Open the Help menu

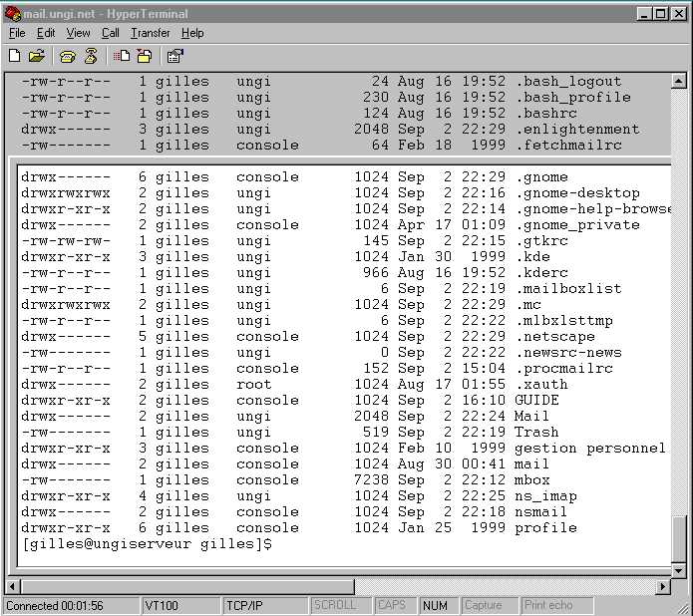[x=192, y=33]
